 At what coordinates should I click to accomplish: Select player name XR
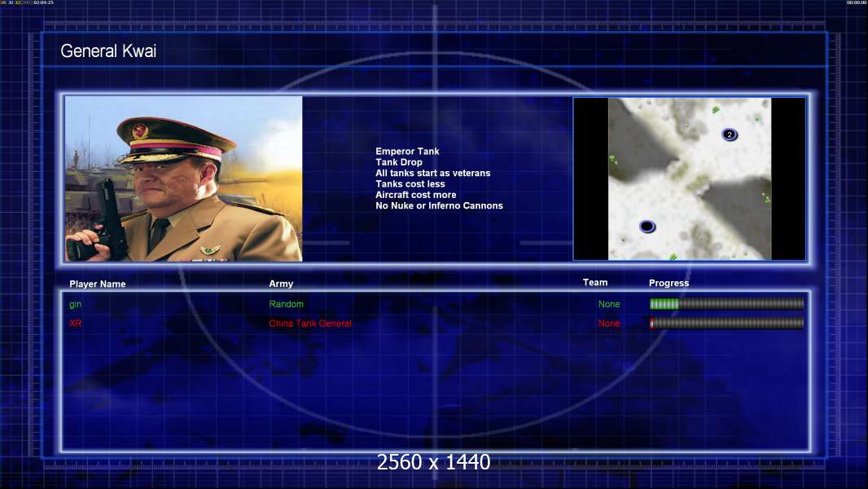pyautogui.click(x=75, y=324)
